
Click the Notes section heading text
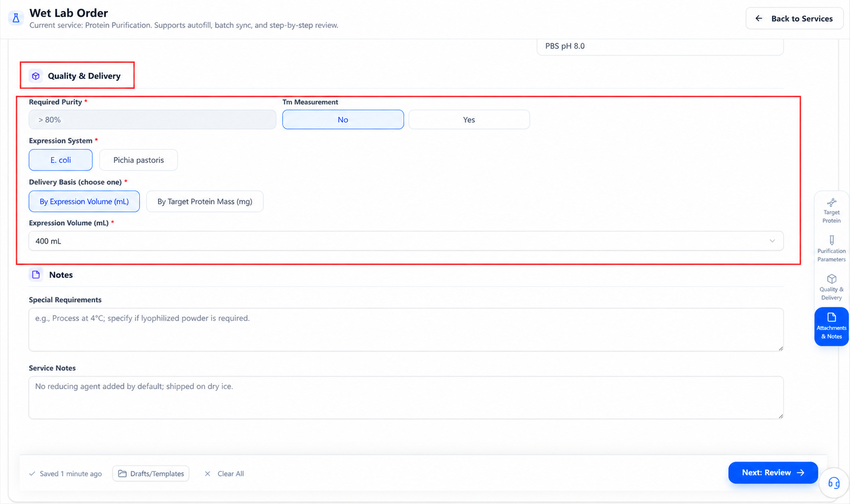click(x=61, y=275)
